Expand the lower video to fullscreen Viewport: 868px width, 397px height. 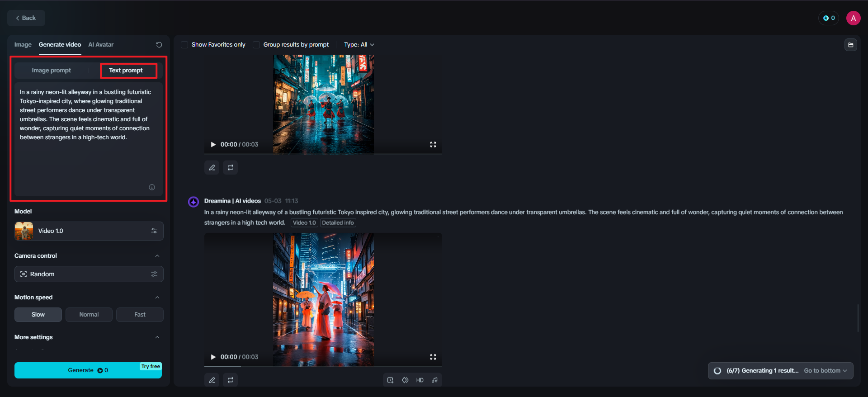433,357
